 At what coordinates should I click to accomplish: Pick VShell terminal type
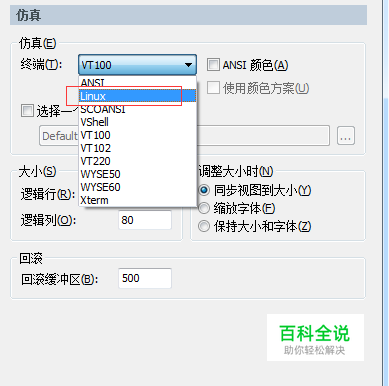click(x=137, y=122)
